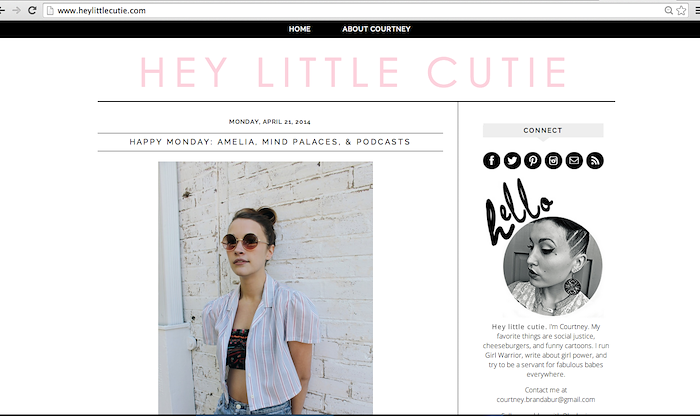Reload the page with the refresh icon

click(32, 10)
